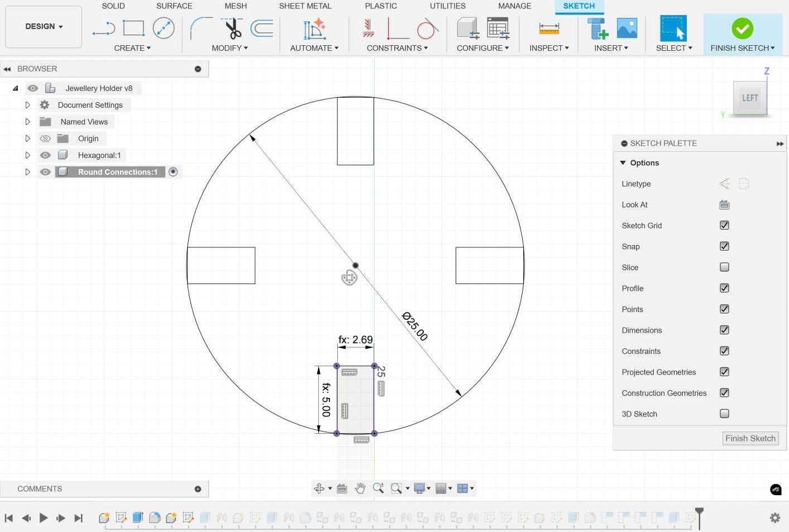
Task: Step back one timeline feature
Action: click(x=26, y=518)
